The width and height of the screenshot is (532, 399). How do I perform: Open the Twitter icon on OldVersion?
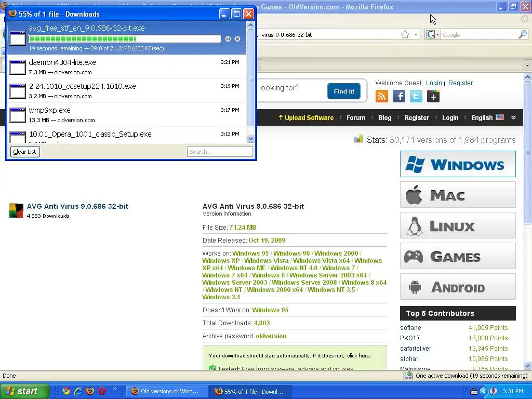[x=416, y=96]
